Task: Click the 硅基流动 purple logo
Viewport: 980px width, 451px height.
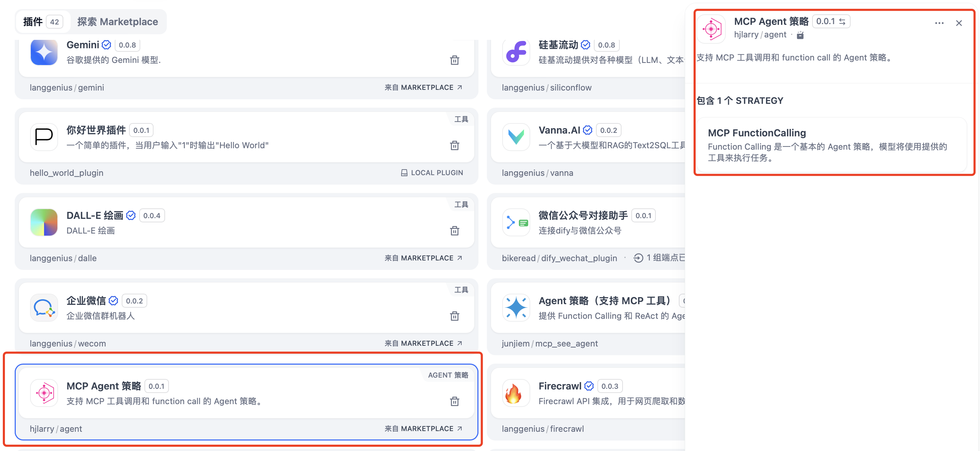Action: 516,52
